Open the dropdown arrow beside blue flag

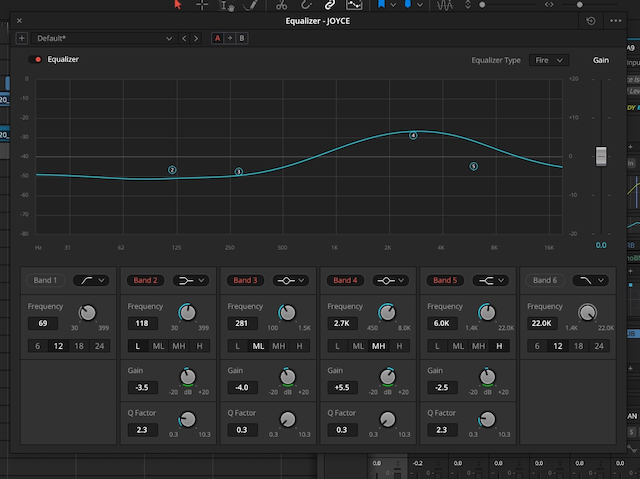tap(393, 5)
